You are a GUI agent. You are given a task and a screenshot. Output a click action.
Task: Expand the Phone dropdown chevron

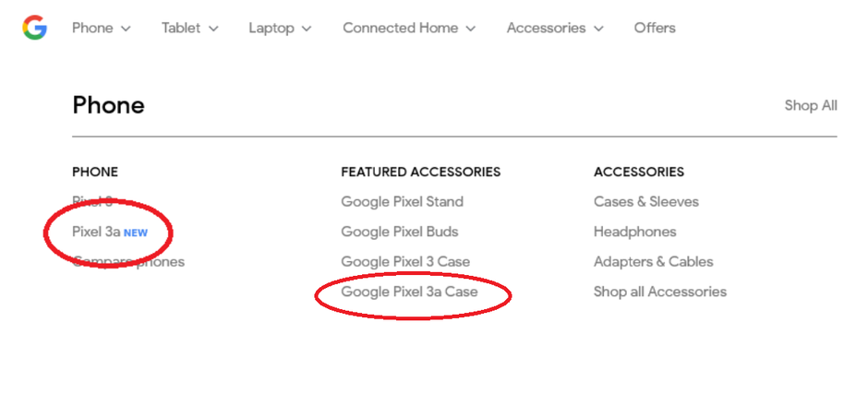(x=126, y=29)
